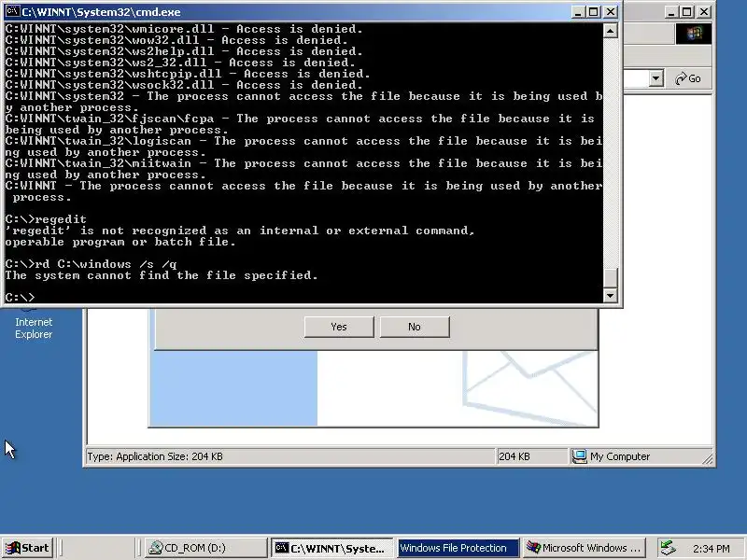
Task: Click the CD_ROM drive icon in taskbar
Action: click(155, 548)
